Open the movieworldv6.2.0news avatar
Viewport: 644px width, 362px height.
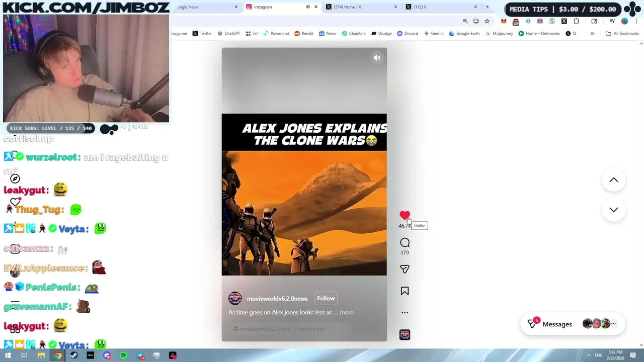coord(235,299)
